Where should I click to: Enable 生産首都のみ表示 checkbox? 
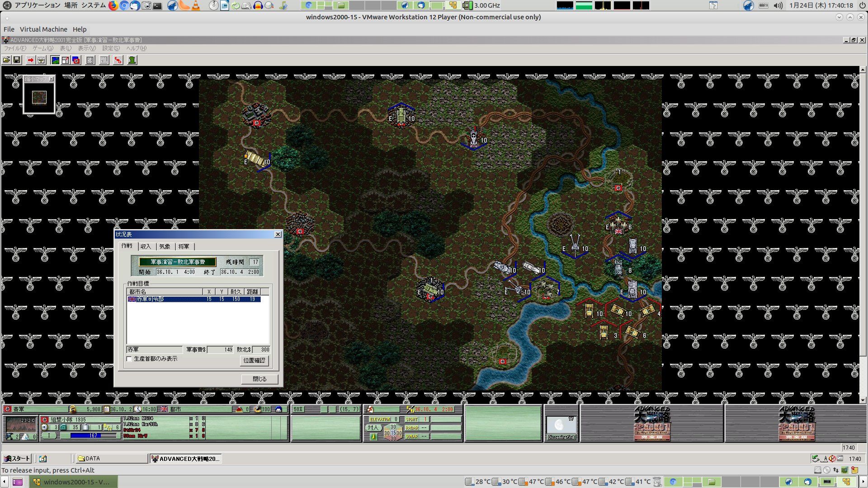pos(130,359)
